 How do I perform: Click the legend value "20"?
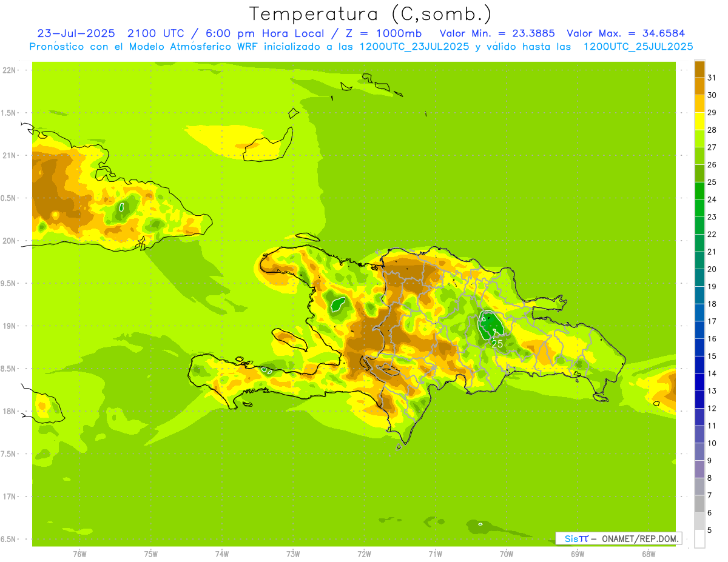pos(712,269)
